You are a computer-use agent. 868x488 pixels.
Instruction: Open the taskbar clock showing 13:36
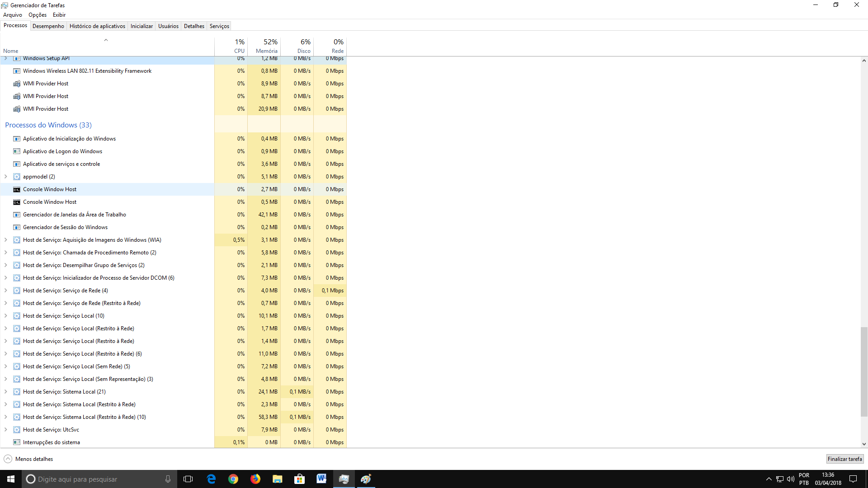828,479
